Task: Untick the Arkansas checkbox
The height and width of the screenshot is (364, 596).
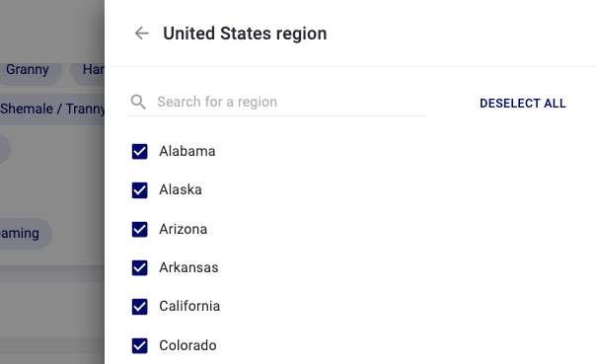Action: [x=139, y=268]
